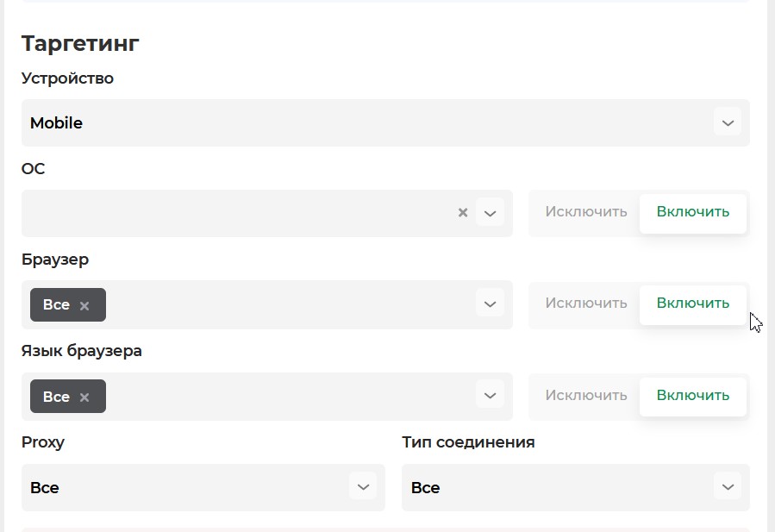Set ОС targeting to Исключить
775x532 pixels.
[x=586, y=212]
